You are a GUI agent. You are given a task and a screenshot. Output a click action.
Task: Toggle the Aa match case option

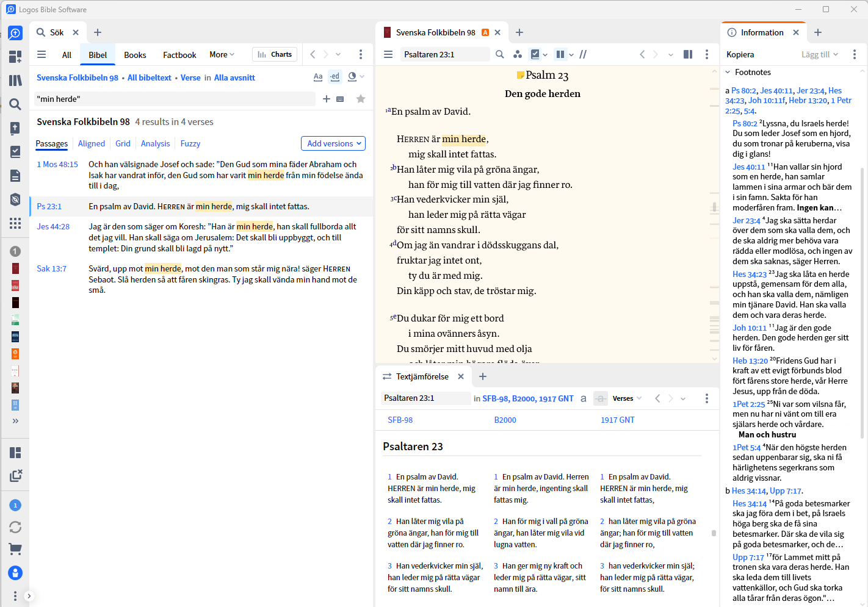pos(318,77)
